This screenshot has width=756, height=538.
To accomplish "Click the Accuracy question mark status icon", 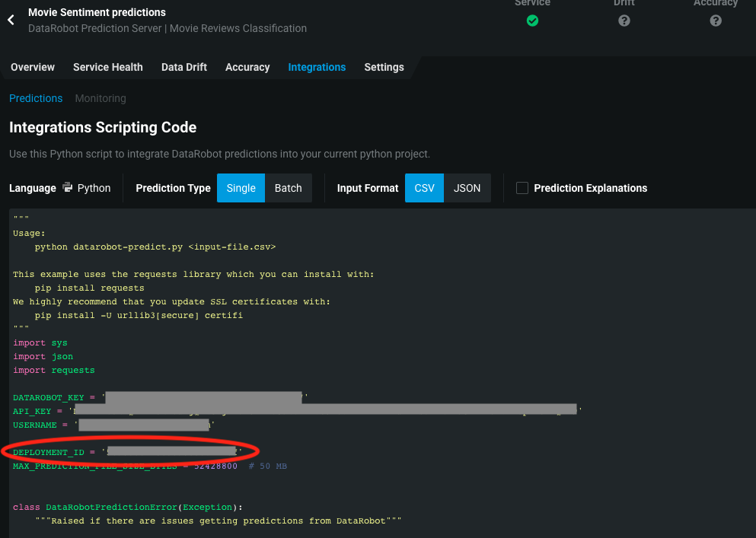I will coord(716,21).
